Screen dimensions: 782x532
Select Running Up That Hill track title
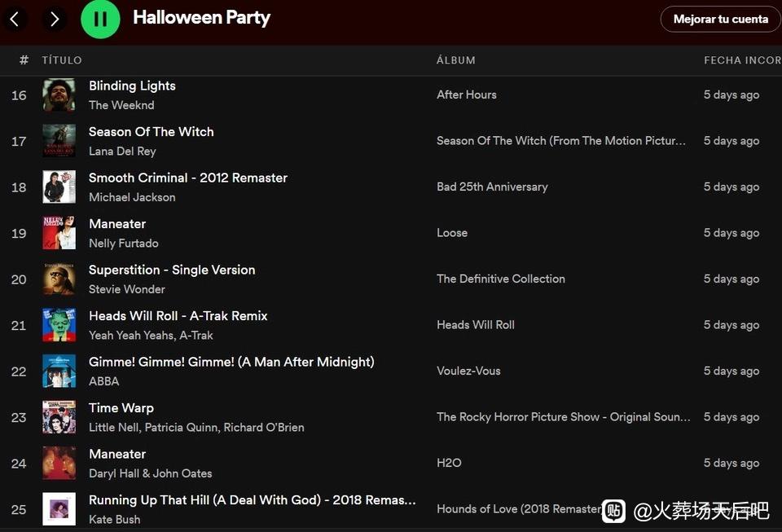[x=253, y=500]
